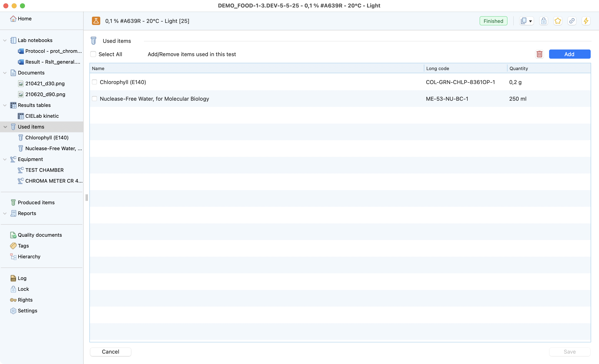
Task: Click the blue Add button
Action: (x=569, y=54)
